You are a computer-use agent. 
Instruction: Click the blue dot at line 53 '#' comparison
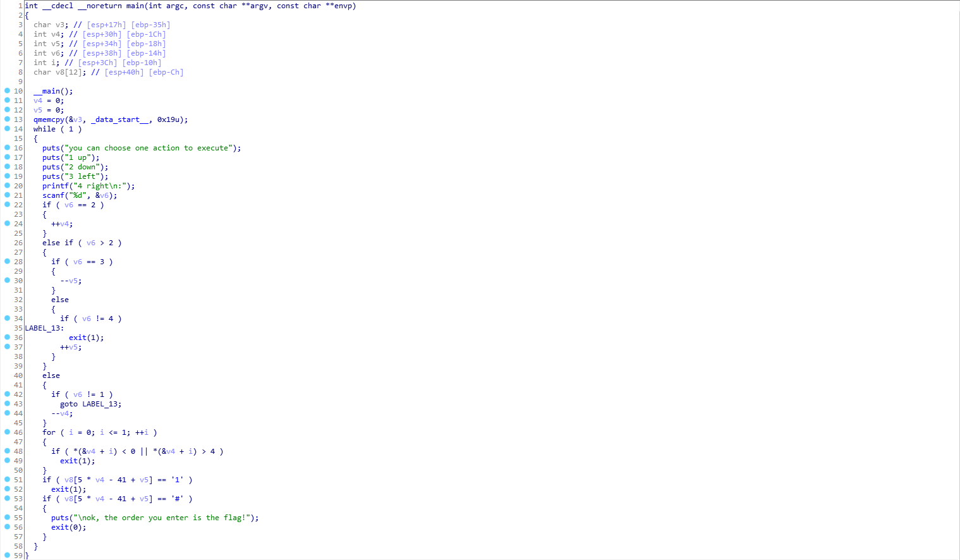pyautogui.click(x=7, y=498)
